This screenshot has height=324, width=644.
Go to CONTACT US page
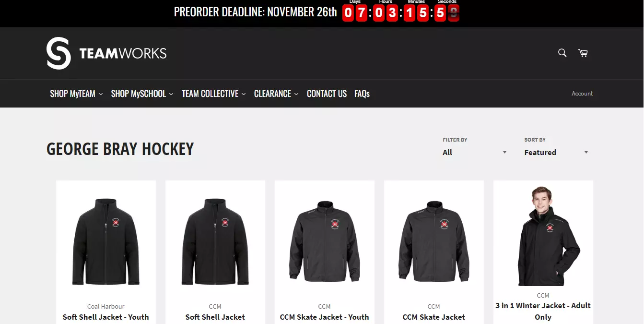click(x=327, y=94)
